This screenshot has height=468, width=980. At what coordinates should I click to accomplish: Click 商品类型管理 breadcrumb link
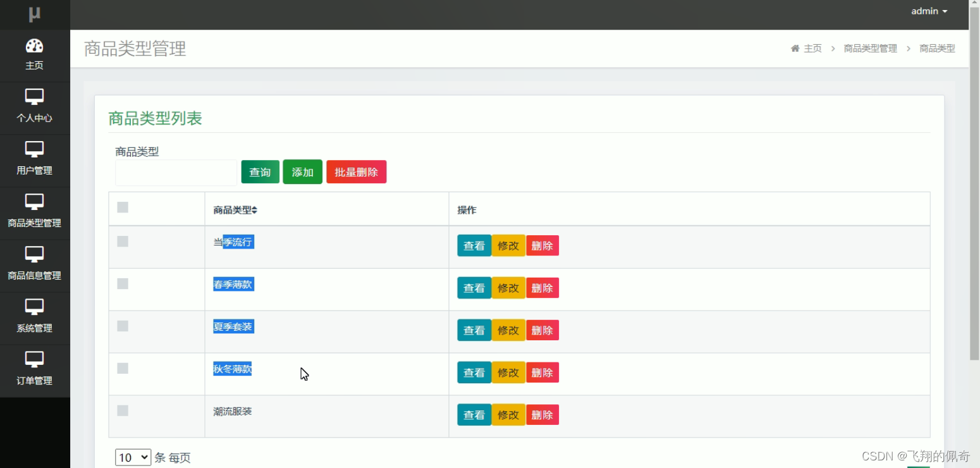(870, 49)
